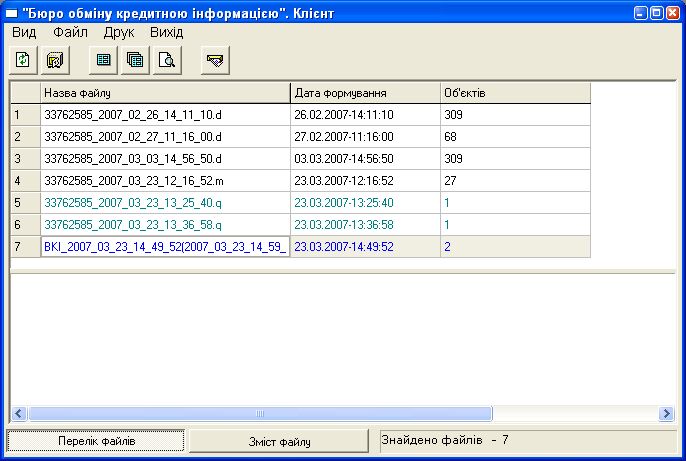Click the Дата формування column header

(x=365, y=93)
